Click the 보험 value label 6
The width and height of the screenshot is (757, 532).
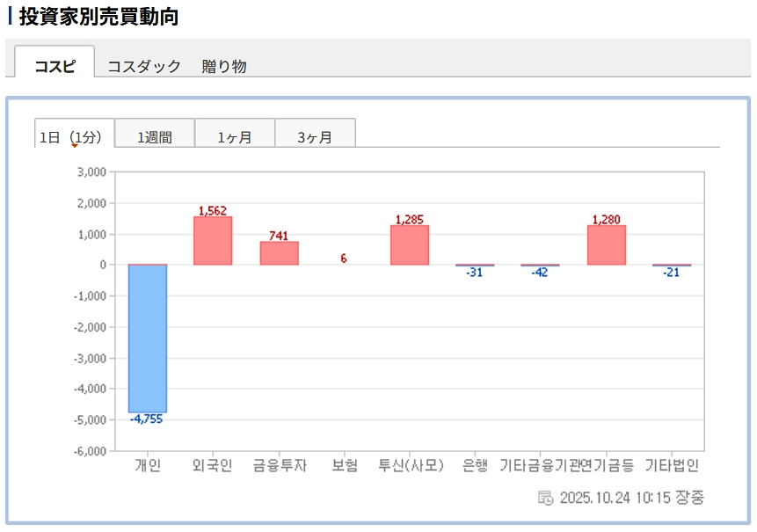(344, 259)
